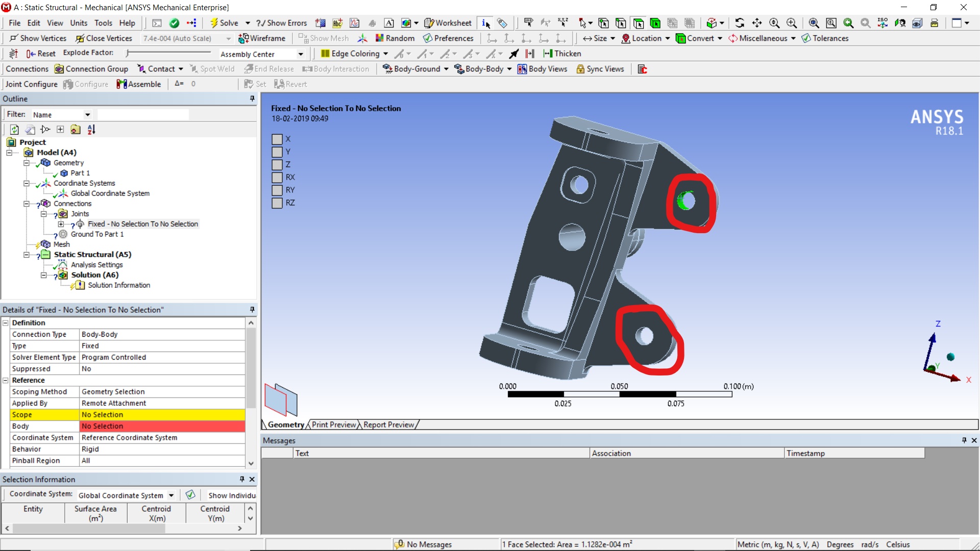Viewport: 980px width, 551px height.
Task: Open the Assembly Center dropdown
Action: 301,54
